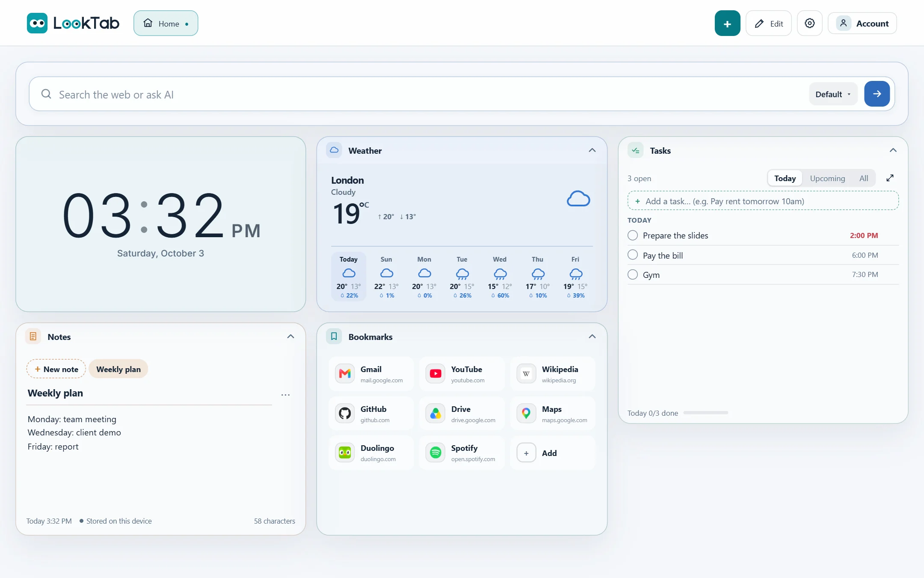This screenshot has width=924, height=578.
Task: Switch to the Upcoming tasks tab
Action: pos(827,178)
